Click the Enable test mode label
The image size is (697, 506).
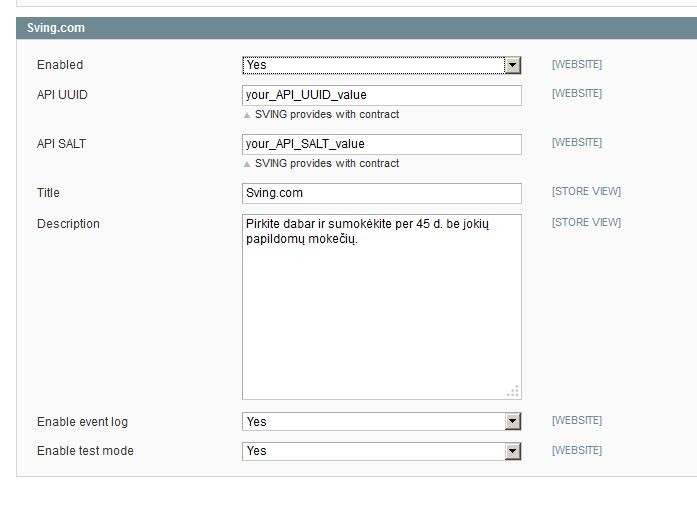85,451
